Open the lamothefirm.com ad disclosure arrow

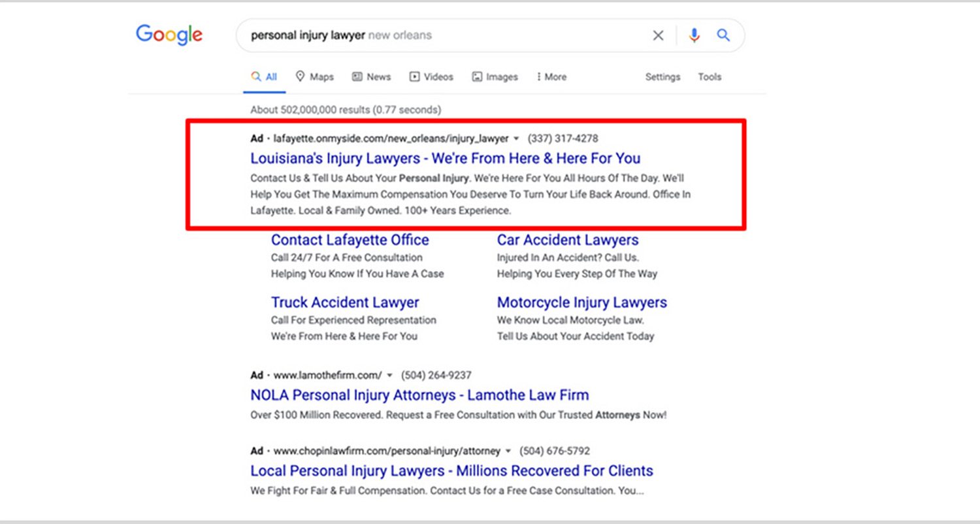[x=390, y=375]
